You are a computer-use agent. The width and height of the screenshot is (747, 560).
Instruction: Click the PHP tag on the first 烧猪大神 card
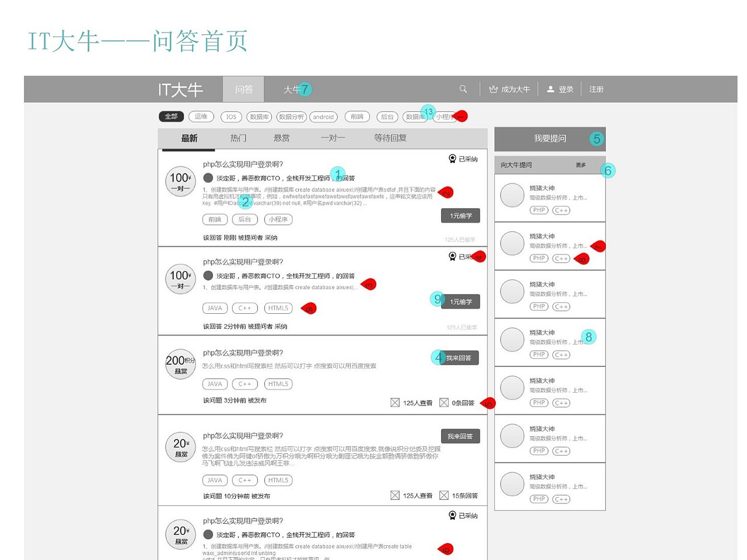(538, 210)
